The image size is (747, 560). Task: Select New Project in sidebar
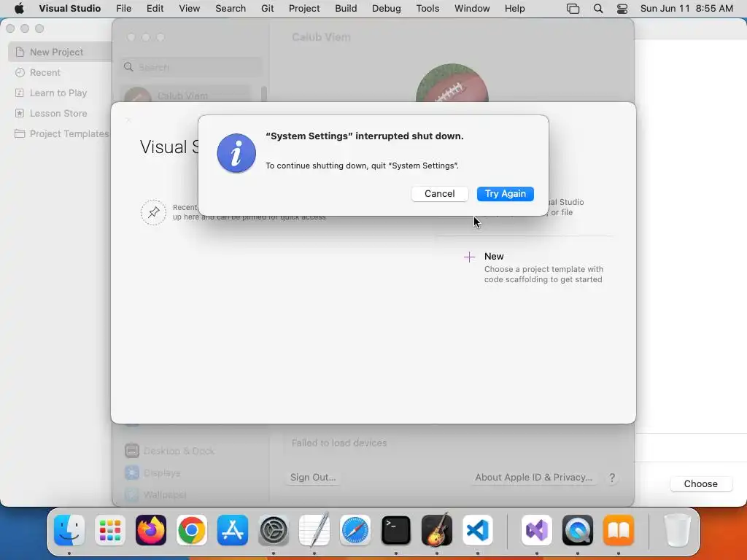click(x=60, y=52)
